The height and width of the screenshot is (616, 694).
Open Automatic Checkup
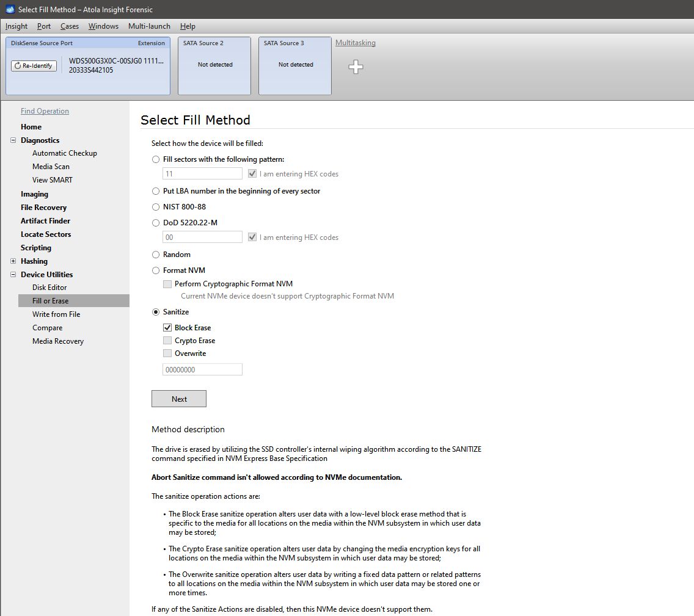pos(65,153)
